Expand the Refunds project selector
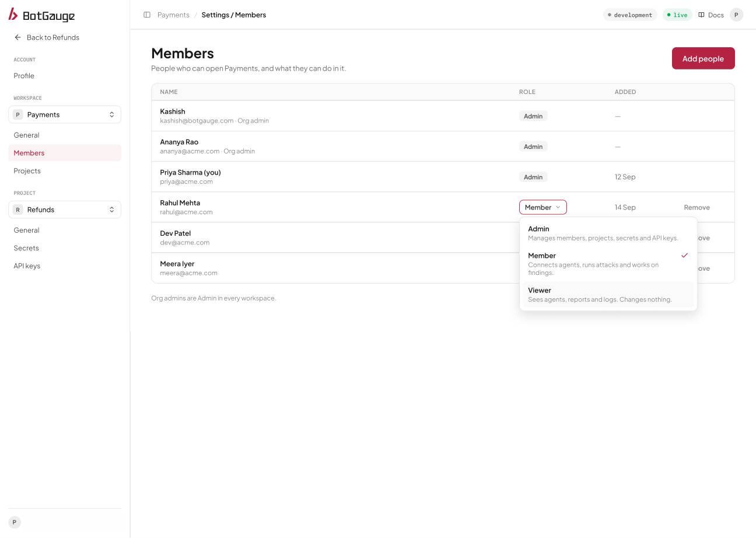Screen dimensions: 756x538 [x=65, y=209]
